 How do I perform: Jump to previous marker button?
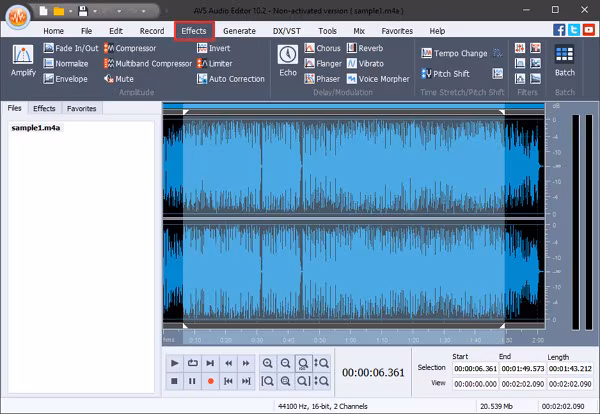228,381
